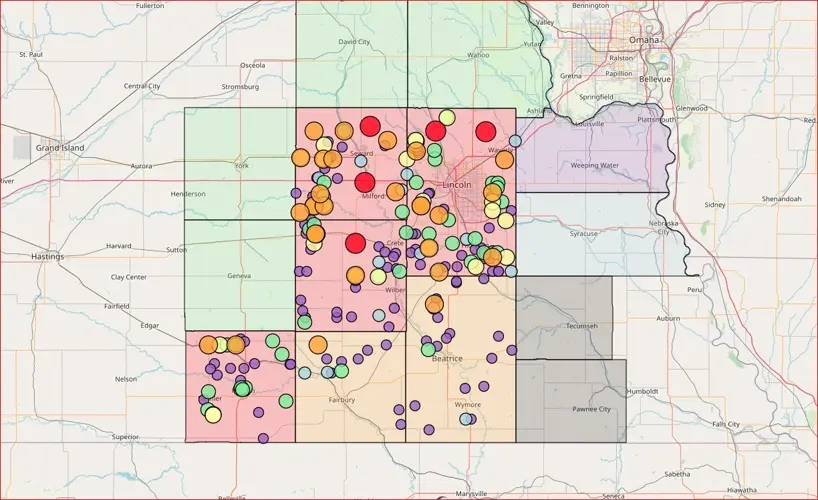Viewport: 818px width, 500px height.
Task: Click the Papillion label
Action: [619, 74]
